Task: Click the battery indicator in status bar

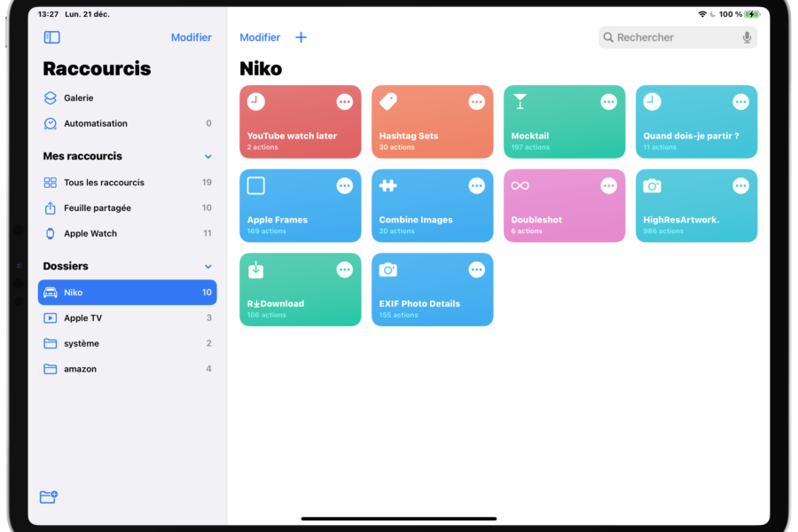Action: [752, 14]
